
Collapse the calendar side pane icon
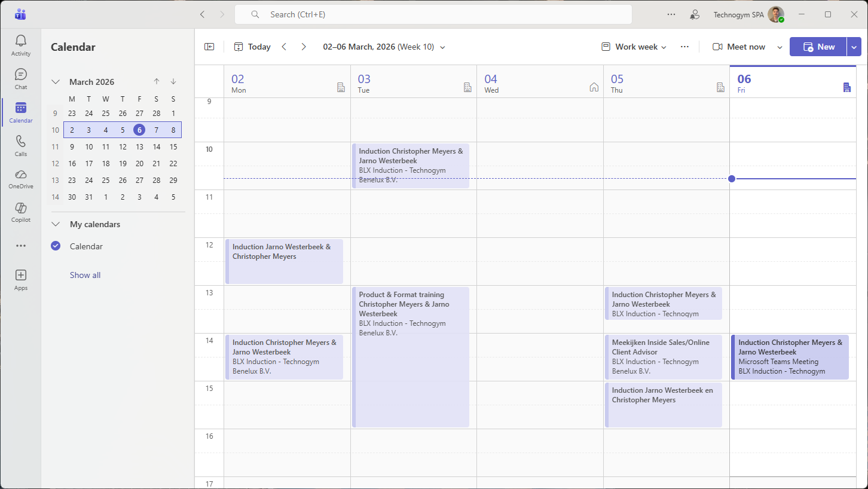209,47
